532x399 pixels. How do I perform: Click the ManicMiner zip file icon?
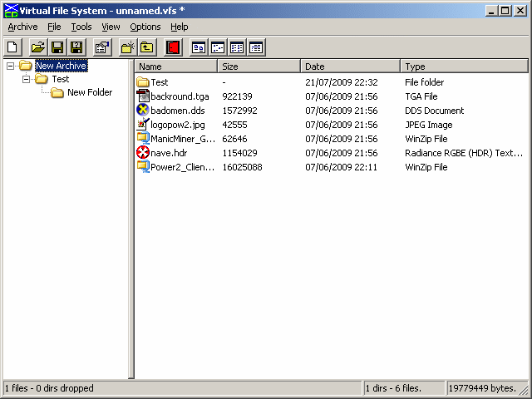[x=143, y=139]
